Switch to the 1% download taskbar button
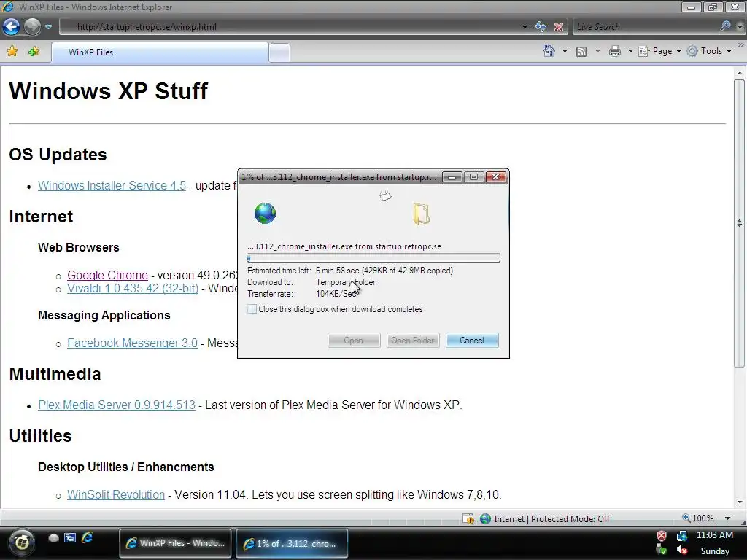747x560 pixels. pos(292,542)
